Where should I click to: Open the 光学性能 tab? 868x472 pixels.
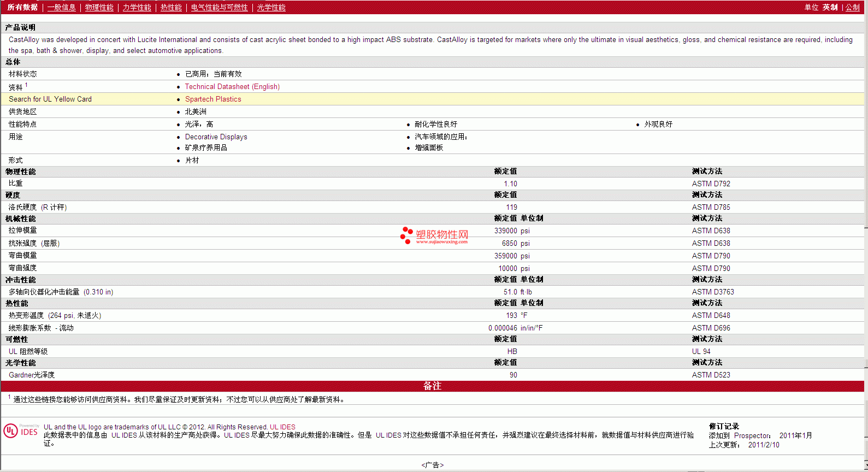[x=271, y=7]
